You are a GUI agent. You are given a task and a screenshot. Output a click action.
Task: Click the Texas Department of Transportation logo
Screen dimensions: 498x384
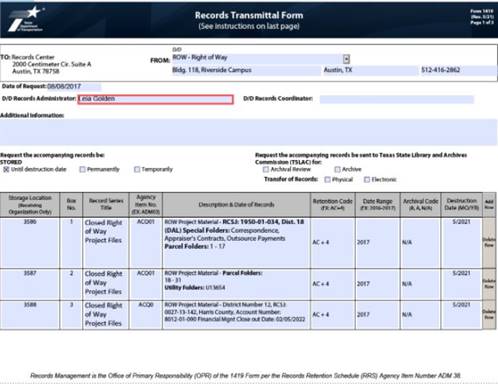(26, 19)
